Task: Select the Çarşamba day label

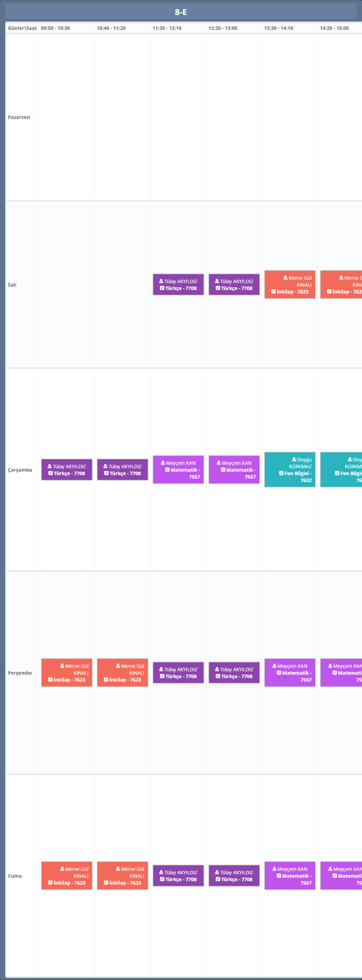Action: [x=20, y=470]
